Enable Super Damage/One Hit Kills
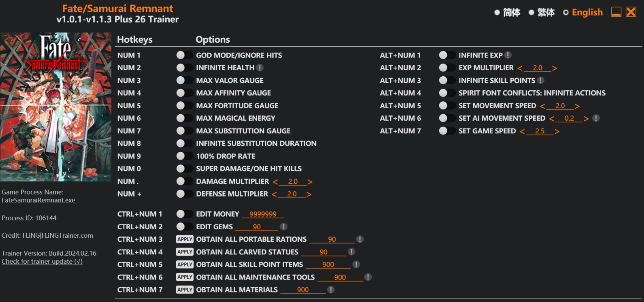The height and width of the screenshot is (302, 644). pyautogui.click(x=184, y=169)
